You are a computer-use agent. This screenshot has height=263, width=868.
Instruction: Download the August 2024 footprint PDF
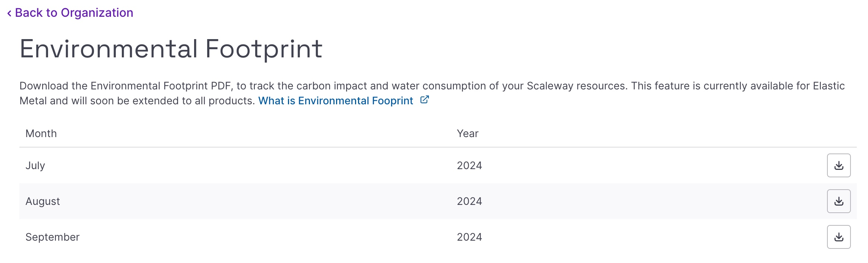839,201
